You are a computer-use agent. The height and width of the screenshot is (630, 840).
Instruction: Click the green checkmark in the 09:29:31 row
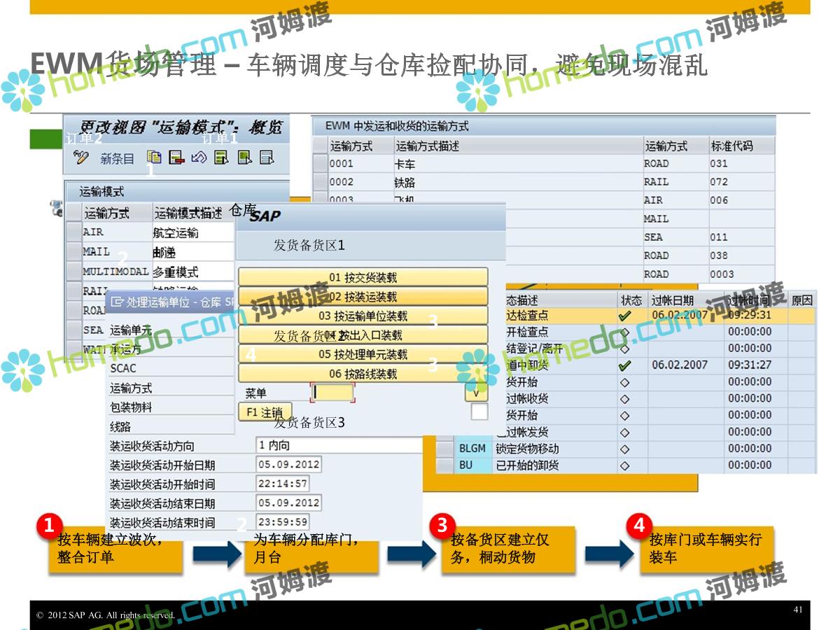point(625,316)
